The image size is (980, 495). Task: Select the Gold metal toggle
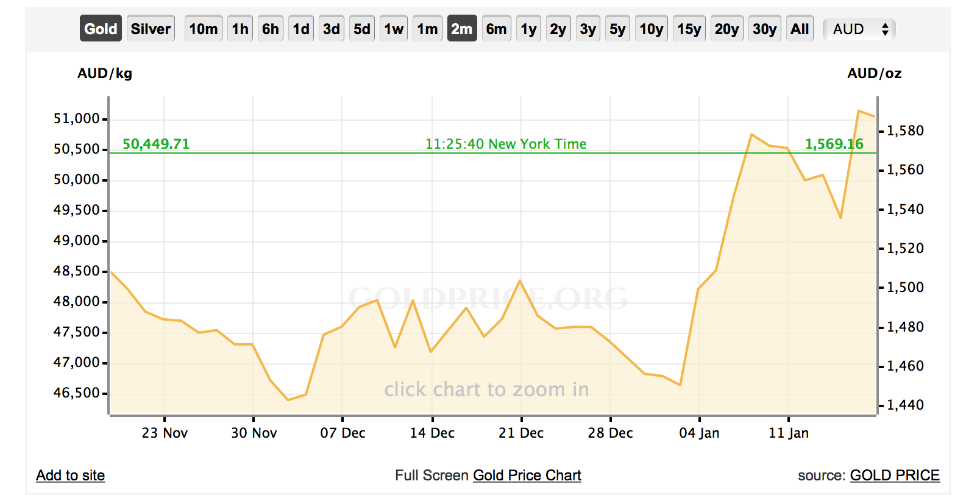click(x=101, y=29)
